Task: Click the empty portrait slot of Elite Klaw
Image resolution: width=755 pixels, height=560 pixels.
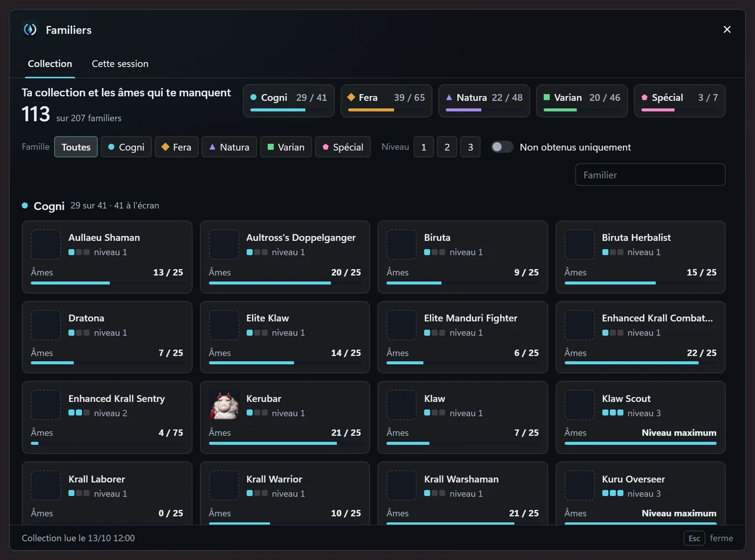Action: point(224,325)
